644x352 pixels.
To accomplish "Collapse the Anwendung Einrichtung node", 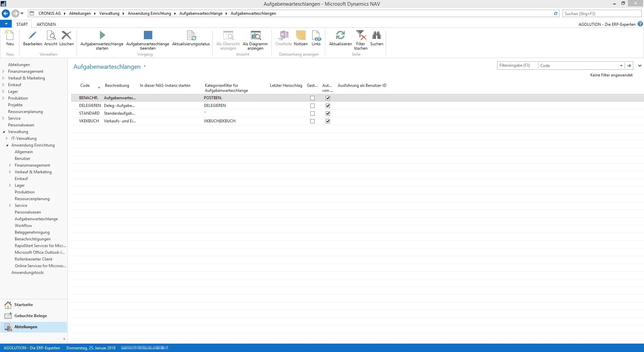I will (7, 145).
